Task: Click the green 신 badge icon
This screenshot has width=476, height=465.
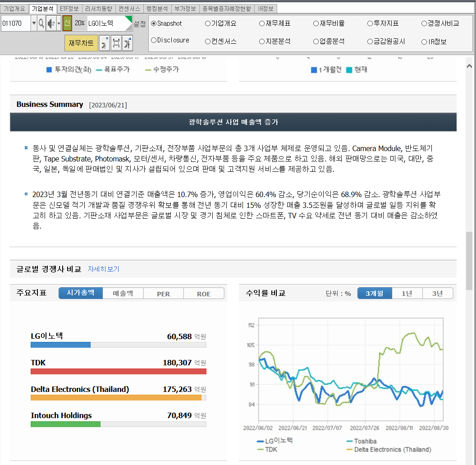Action: 67,23
